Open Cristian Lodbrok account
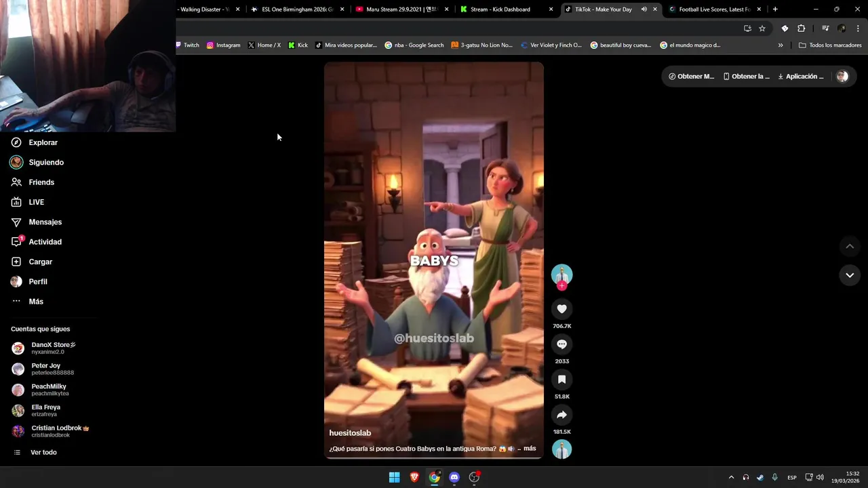This screenshot has width=868, height=488. pyautogui.click(x=51, y=431)
